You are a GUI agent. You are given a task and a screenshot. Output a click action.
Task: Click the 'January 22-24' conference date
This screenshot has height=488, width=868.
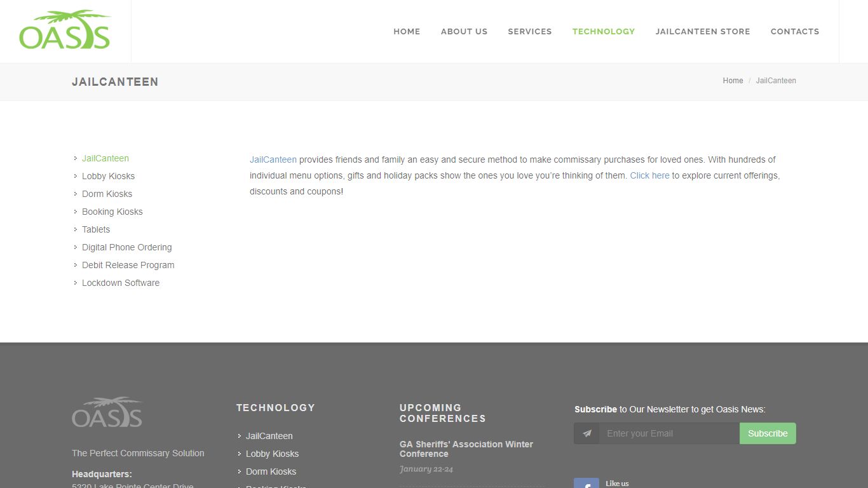click(426, 469)
